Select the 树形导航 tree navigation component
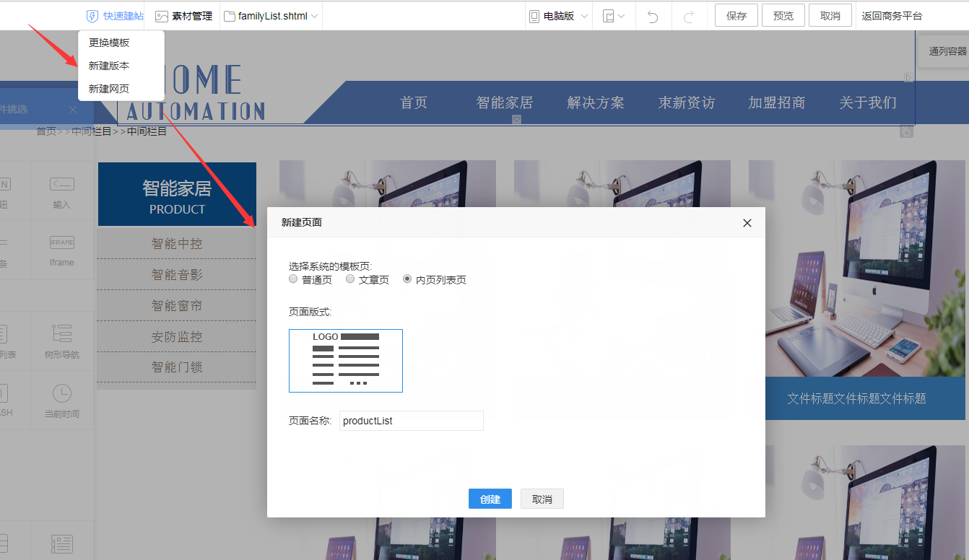The image size is (969, 560). coord(62,333)
